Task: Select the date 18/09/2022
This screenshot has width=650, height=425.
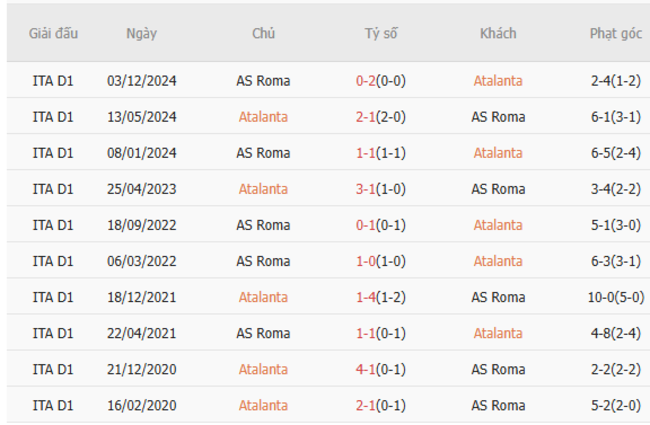Action: pos(141,225)
